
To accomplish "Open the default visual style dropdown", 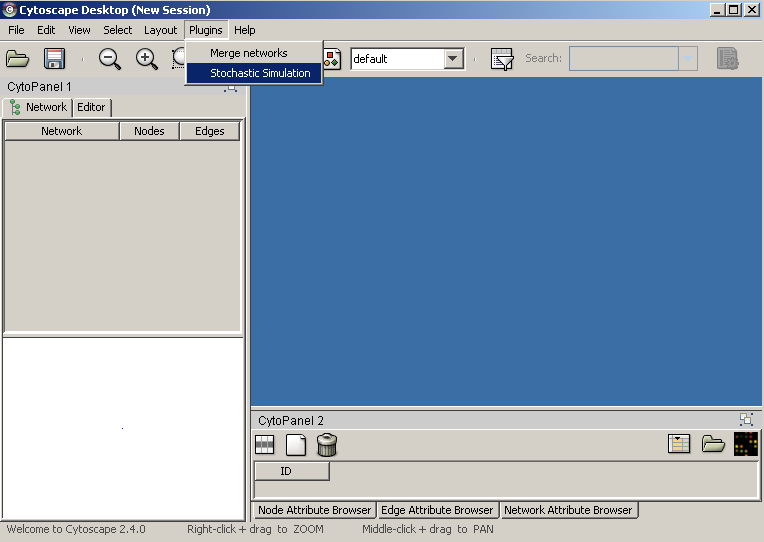I will [x=453, y=58].
